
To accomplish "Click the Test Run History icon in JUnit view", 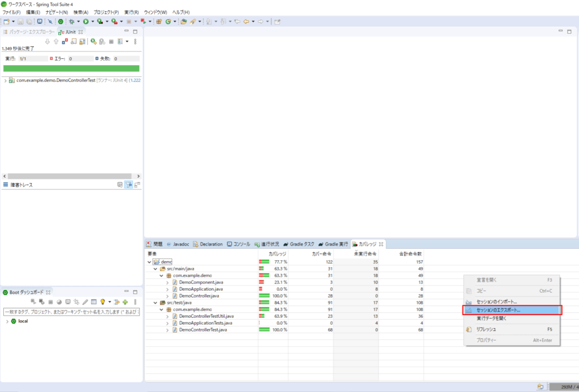I will click(x=119, y=41).
